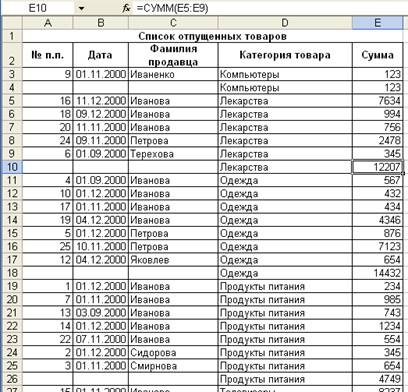
Task: Select column E header
Action: [x=377, y=23]
